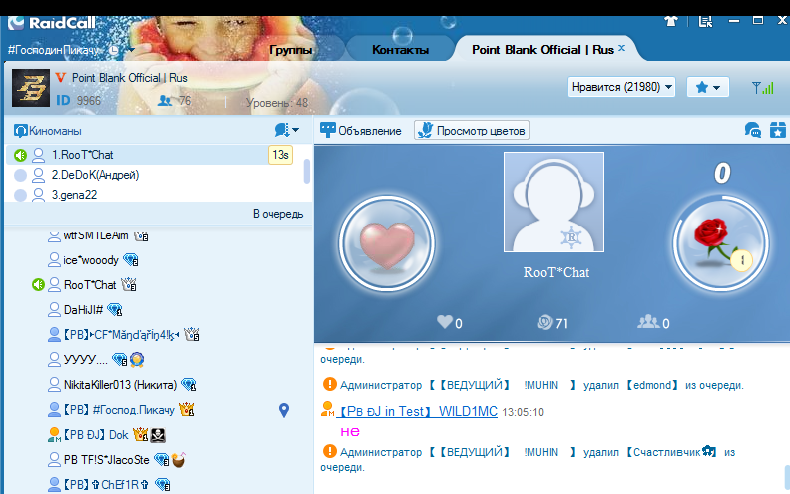Click the medal badge beside УУУУ....
This screenshot has width=790, height=494.
coord(137,359)
